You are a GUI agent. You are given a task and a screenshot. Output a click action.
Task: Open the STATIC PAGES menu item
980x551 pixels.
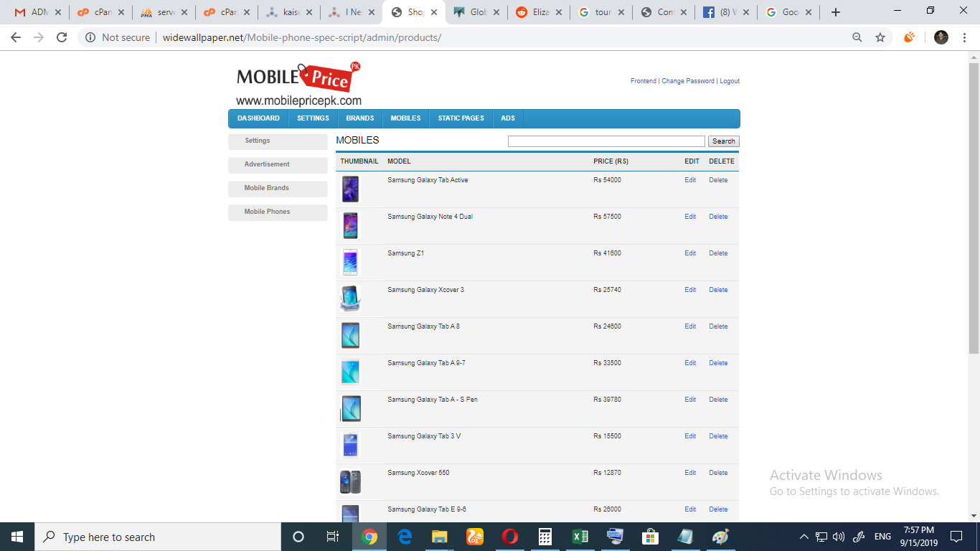pos(461,118)
